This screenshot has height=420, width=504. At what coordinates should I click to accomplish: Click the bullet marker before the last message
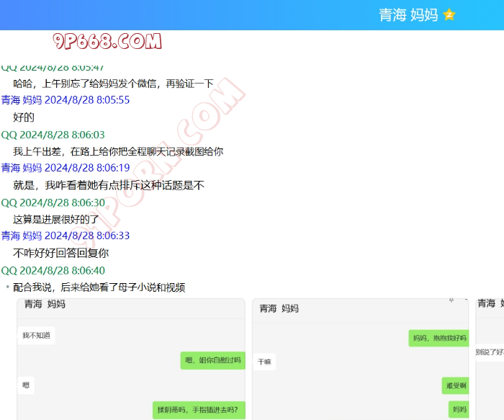pos(7,287)
